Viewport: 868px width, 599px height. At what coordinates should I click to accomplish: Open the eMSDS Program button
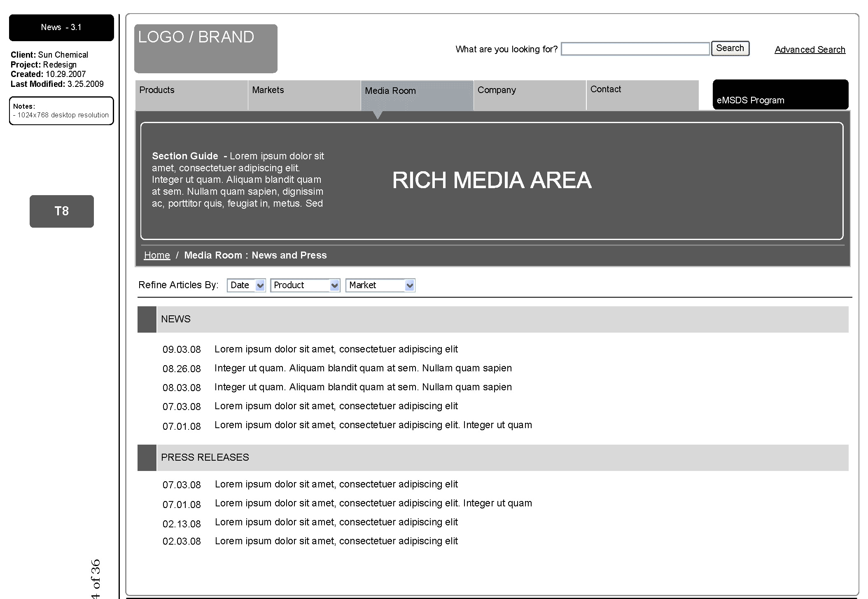click(780, 95)
